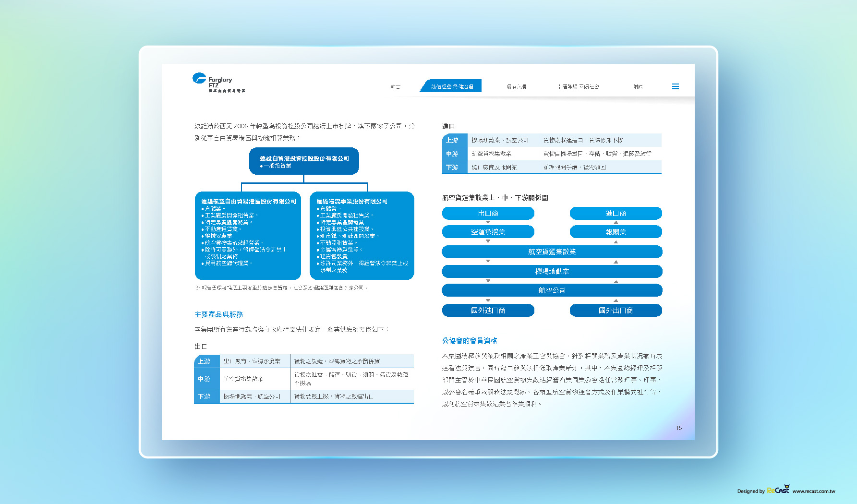Click the 公協會的會員資格 heading
Screen dimensions: 857x504
point(470,340)
